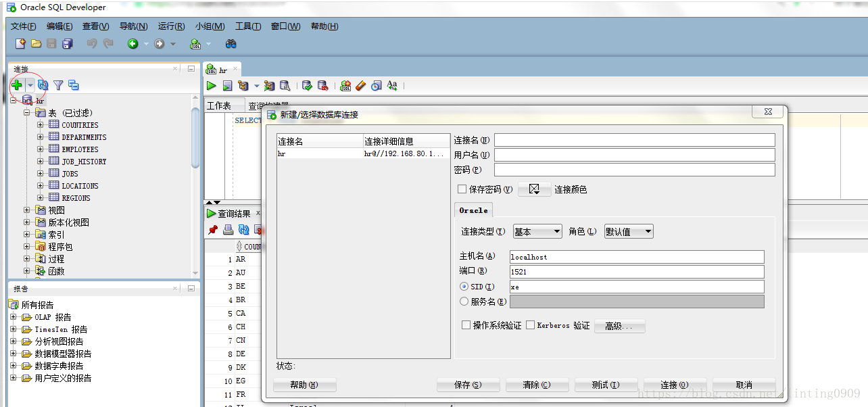Viewport: 868px width, 407px height.
Task: Click the 帮助(H) button in dialog
Action: [x=304, y=385]
